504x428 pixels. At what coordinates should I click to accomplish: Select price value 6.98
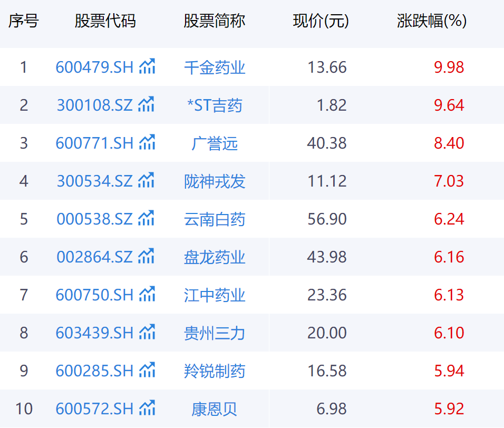(332, 408)
